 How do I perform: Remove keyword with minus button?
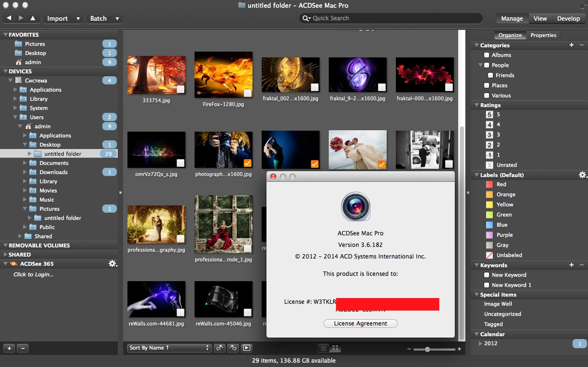[581, 265]
